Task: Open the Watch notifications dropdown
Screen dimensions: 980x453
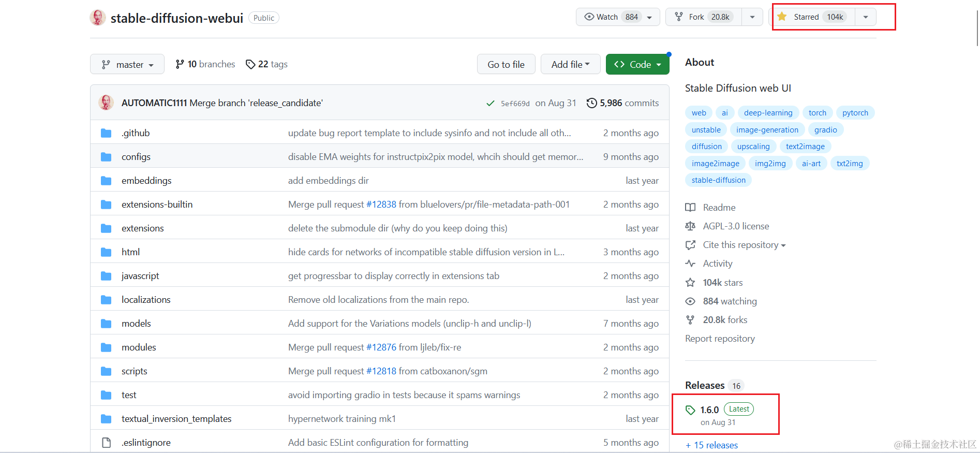Action: pos(618,17)
